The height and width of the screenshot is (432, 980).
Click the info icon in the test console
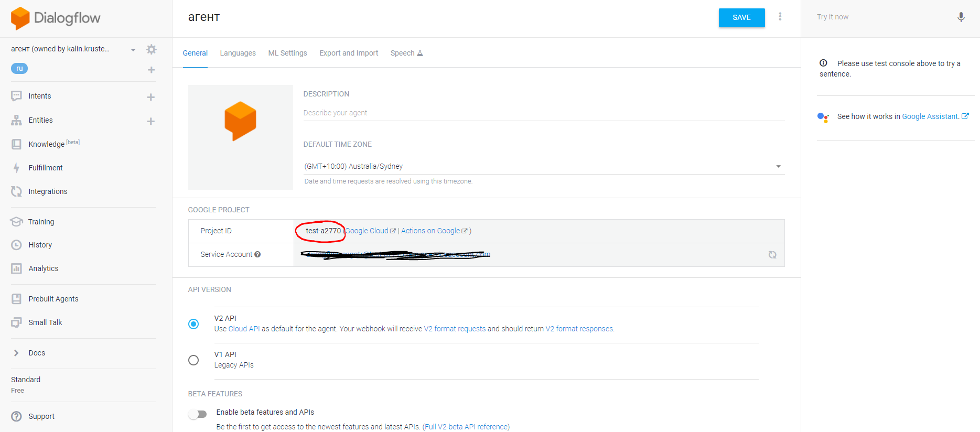(x=823, y=63)
